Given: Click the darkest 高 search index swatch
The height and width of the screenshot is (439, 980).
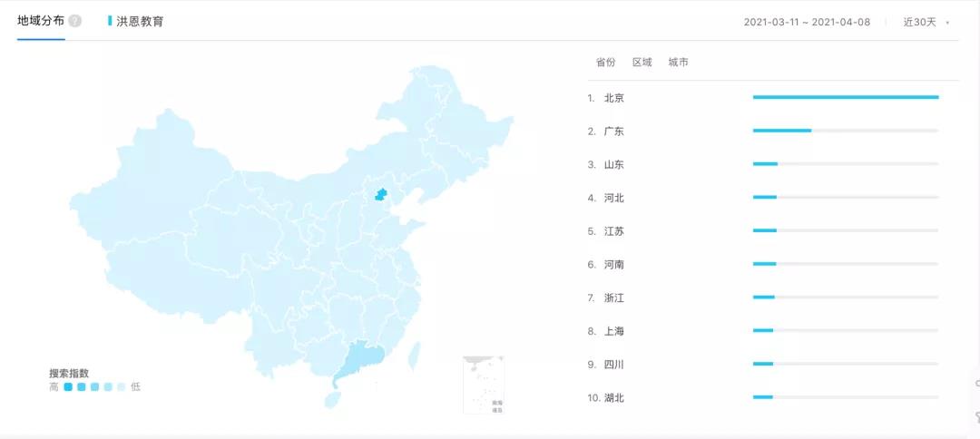Looking at the screenshot, I should point(68,387).
